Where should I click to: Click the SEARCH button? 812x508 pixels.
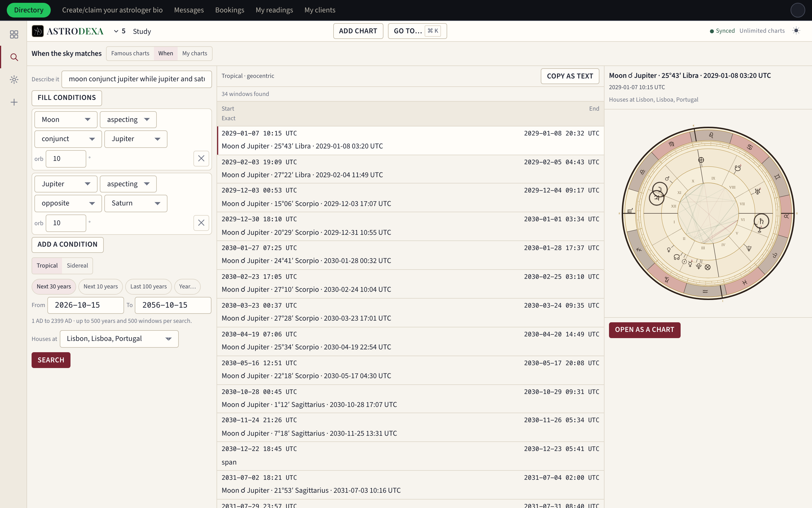[x=51, y=360]
